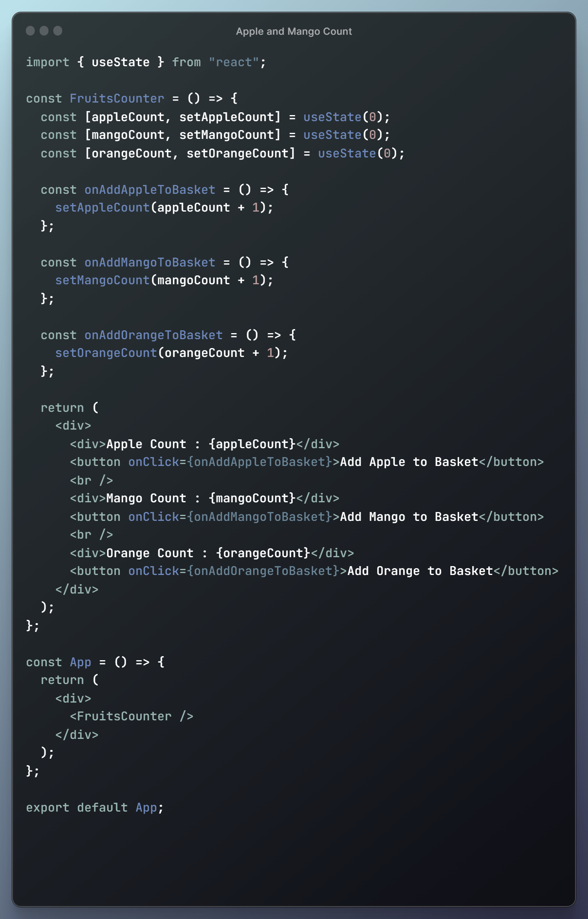The height and width of the screenshot is (919, 588).
Task: Click the first gray window dot (close)
Action: (30, 31)
